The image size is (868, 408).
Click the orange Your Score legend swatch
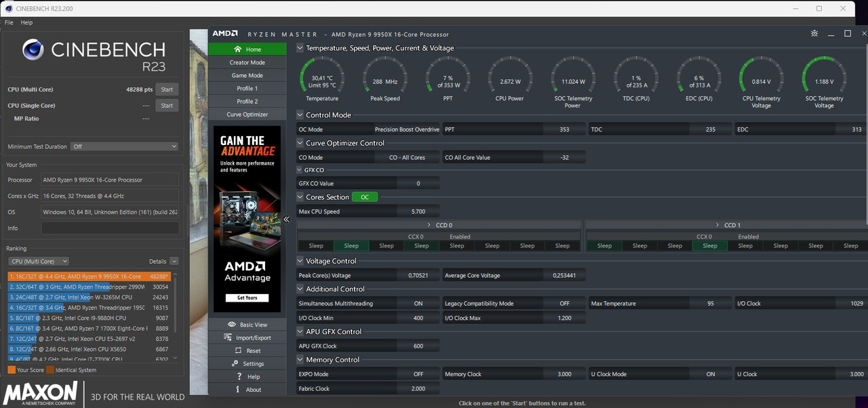12,370
